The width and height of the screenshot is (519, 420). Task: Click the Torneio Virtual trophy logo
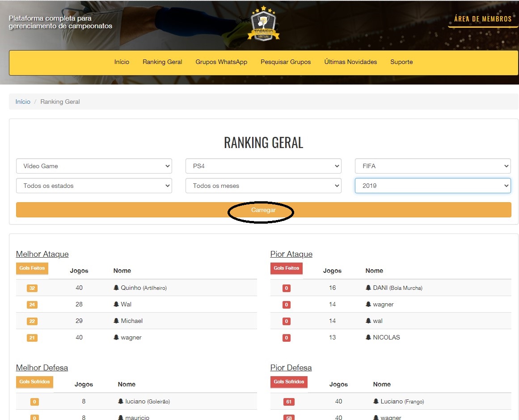[263, 25]
